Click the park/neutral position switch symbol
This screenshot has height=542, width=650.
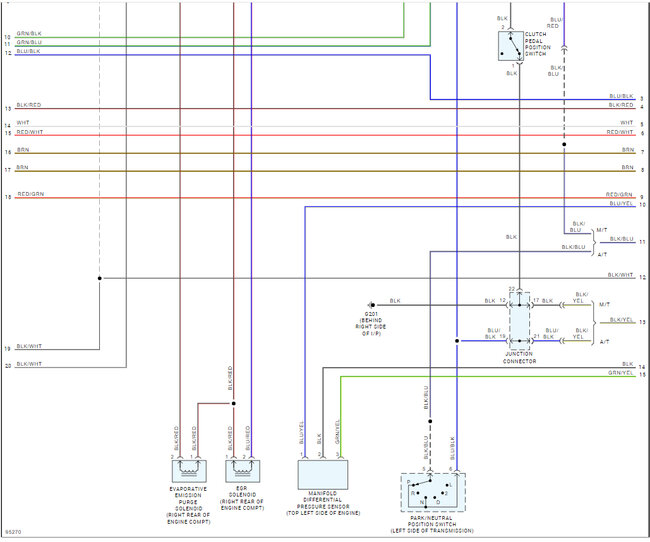433,493
